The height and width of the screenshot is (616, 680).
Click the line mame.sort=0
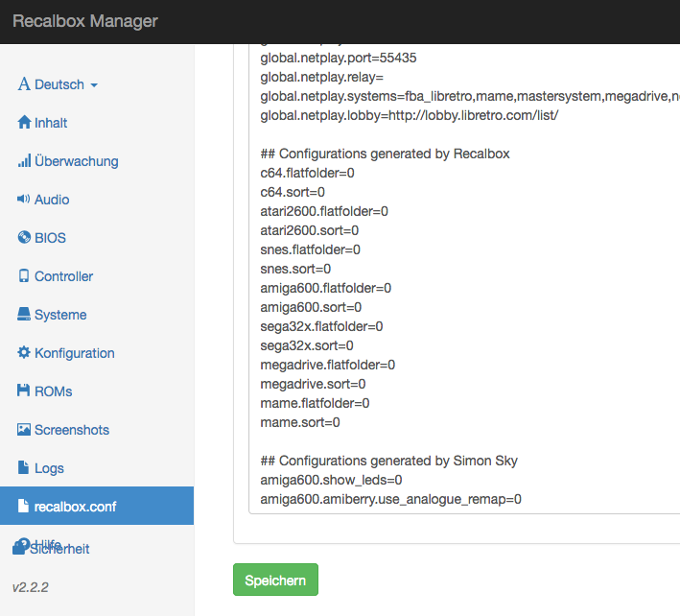[300, 422]
